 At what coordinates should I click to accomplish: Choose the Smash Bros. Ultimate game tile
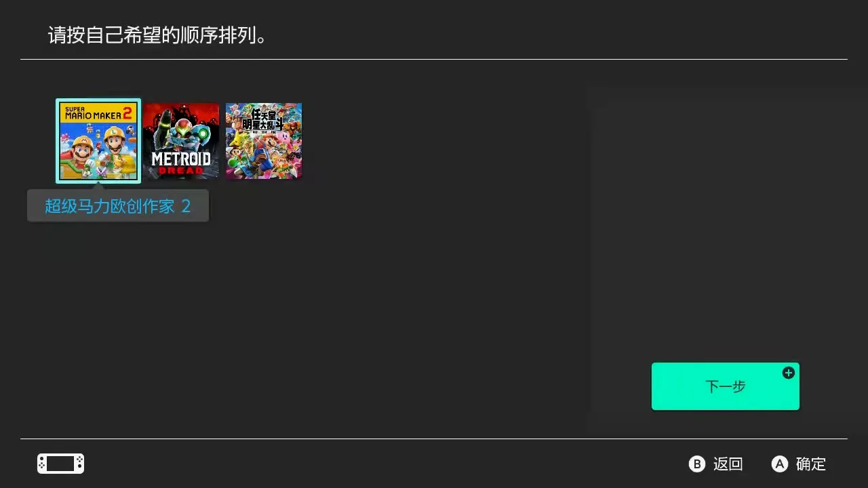point(264,141)
